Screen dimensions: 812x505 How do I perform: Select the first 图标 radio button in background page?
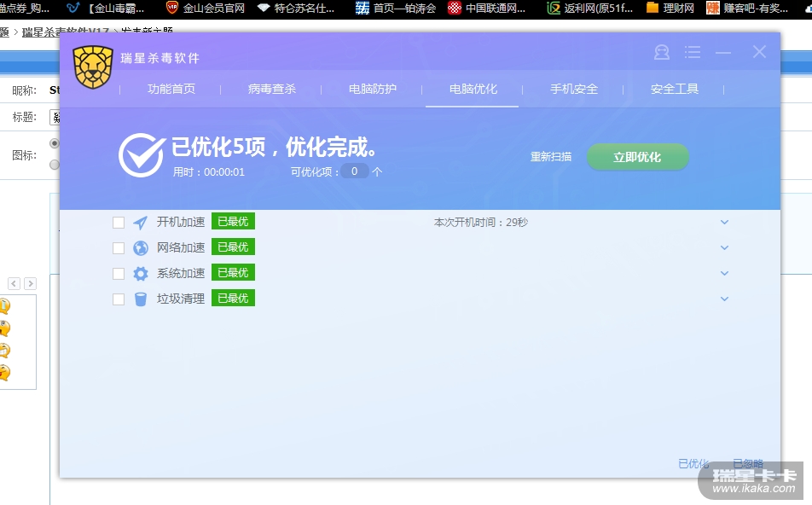55,143
